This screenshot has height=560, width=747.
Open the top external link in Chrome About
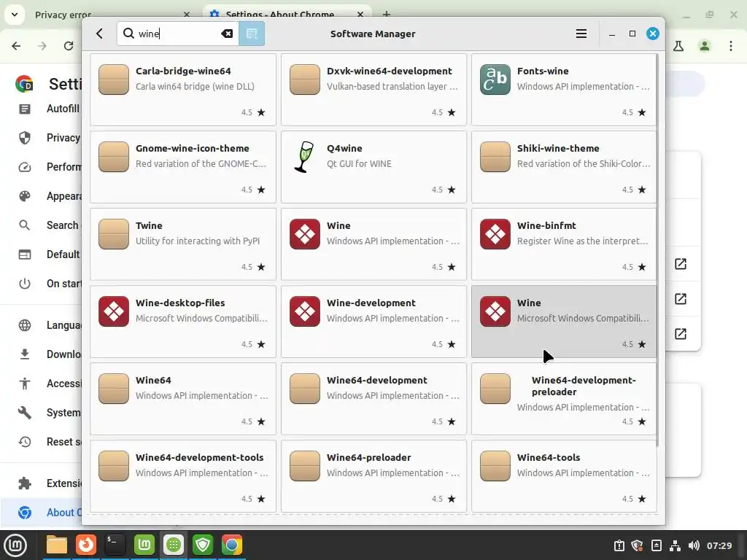681,264
